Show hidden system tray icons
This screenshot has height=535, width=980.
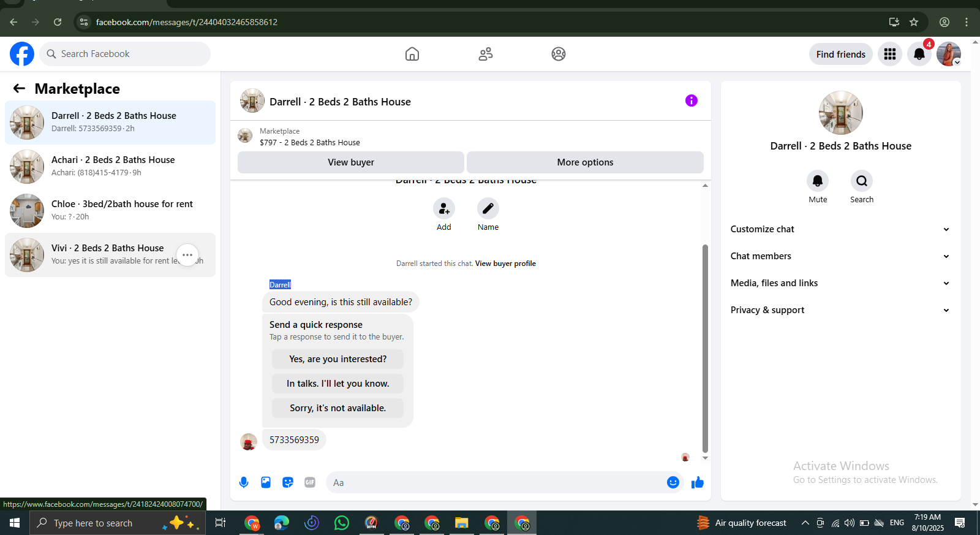[x=805, y=523]
